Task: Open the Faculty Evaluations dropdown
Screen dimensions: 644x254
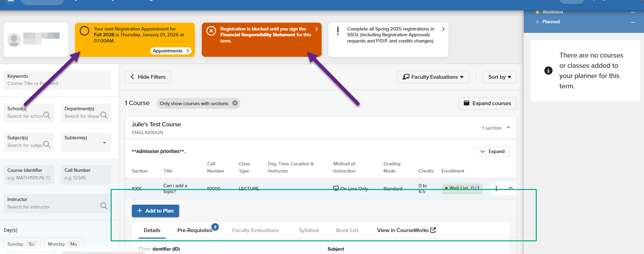Action: pyautogui.click(x=433, y=77)
